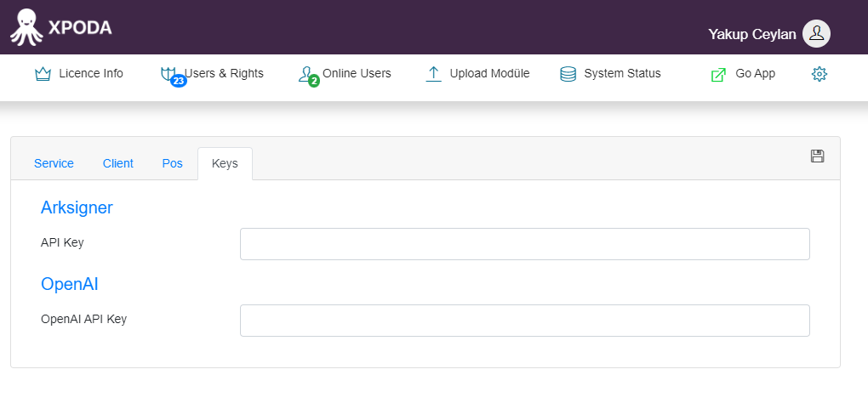Click the upload arrow icon

pyautogui.click(x=433, y=74)
